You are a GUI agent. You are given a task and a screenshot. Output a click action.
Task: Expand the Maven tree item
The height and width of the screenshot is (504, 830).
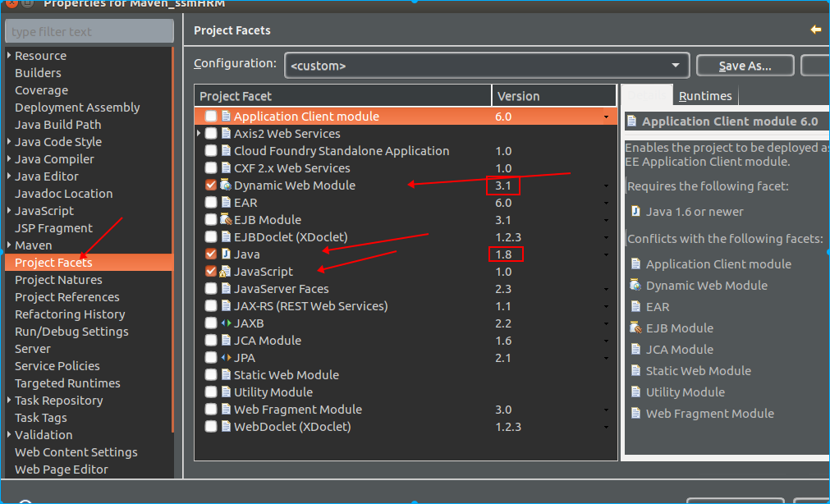[9, 245]
